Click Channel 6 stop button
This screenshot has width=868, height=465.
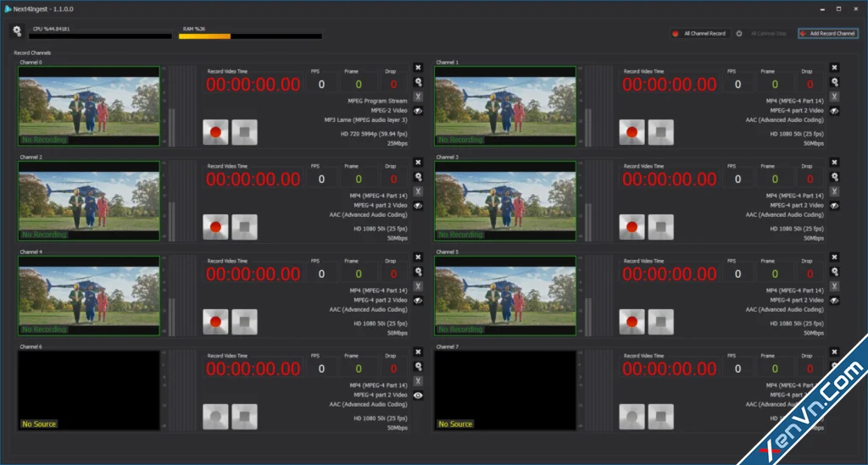coord(244,417)
